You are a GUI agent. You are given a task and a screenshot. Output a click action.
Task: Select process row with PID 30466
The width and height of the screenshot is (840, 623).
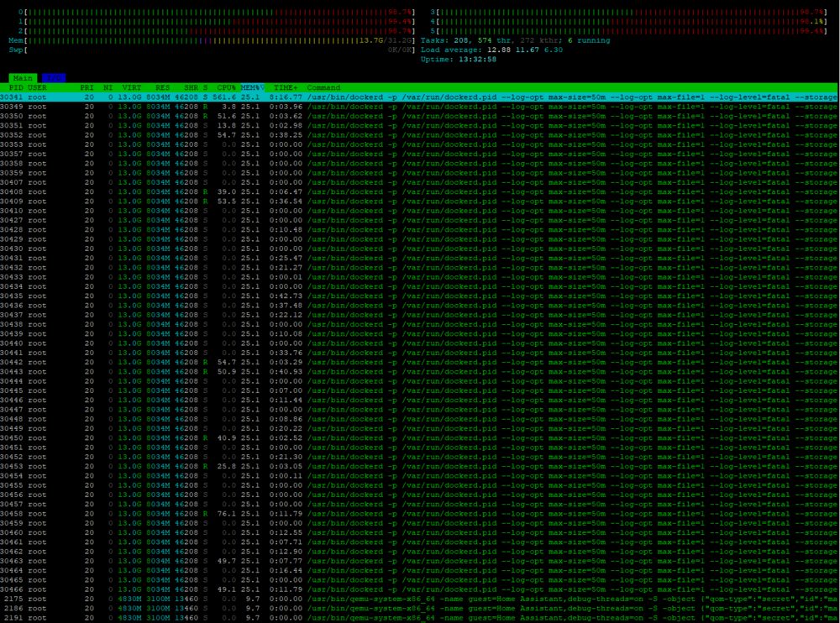pos(419,589)
